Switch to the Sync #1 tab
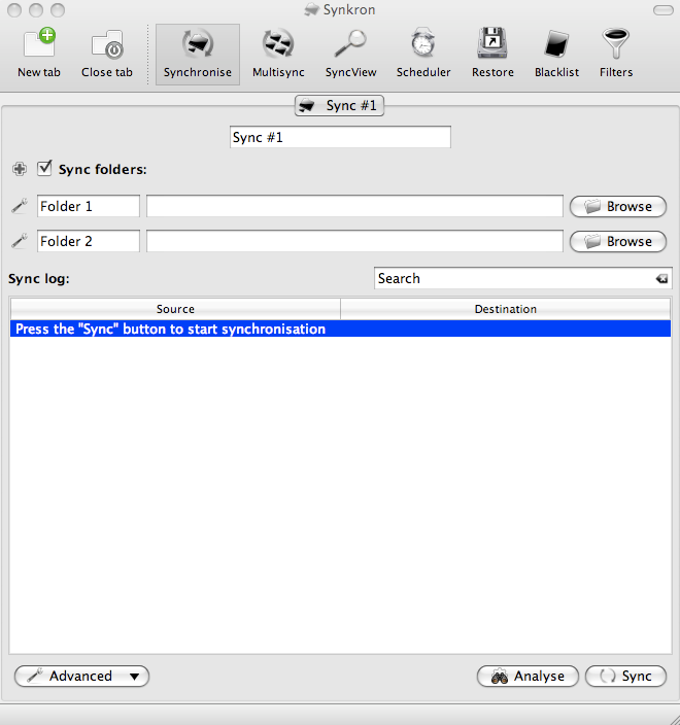 tap(339, 105)
